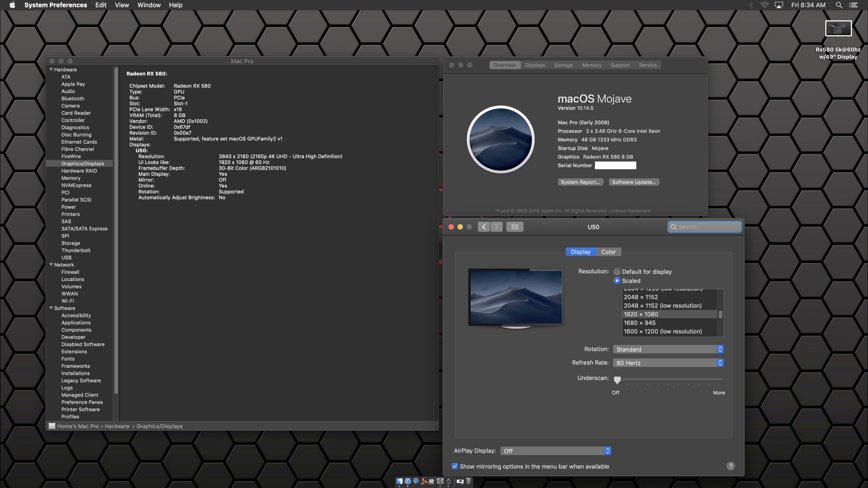Click the resolution list scrollbar
Screen dimensions: 868x488
[720, 314]
